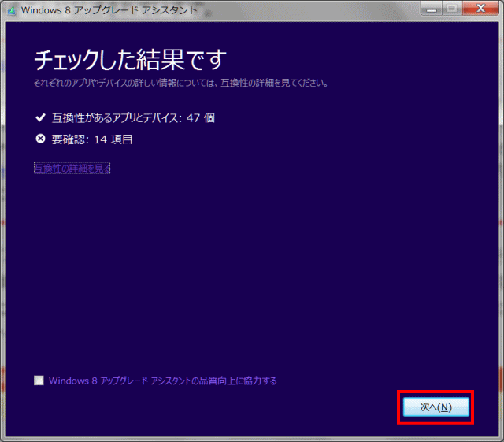504x442 pixels.
Task: Minimize the upgrade assistant window
Action: click(432, 9)
